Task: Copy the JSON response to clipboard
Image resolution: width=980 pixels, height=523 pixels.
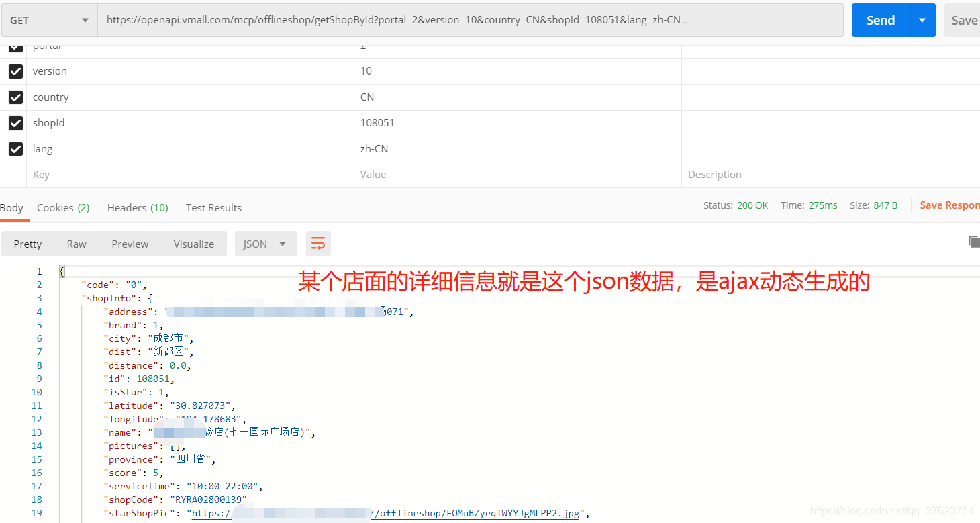Action: click(x=974, y=240)
